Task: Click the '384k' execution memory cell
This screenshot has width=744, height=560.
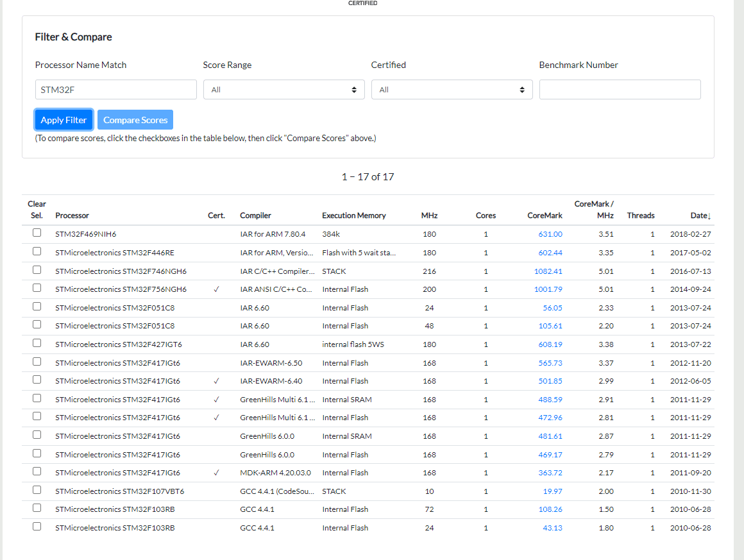Action: pos(331,234)
